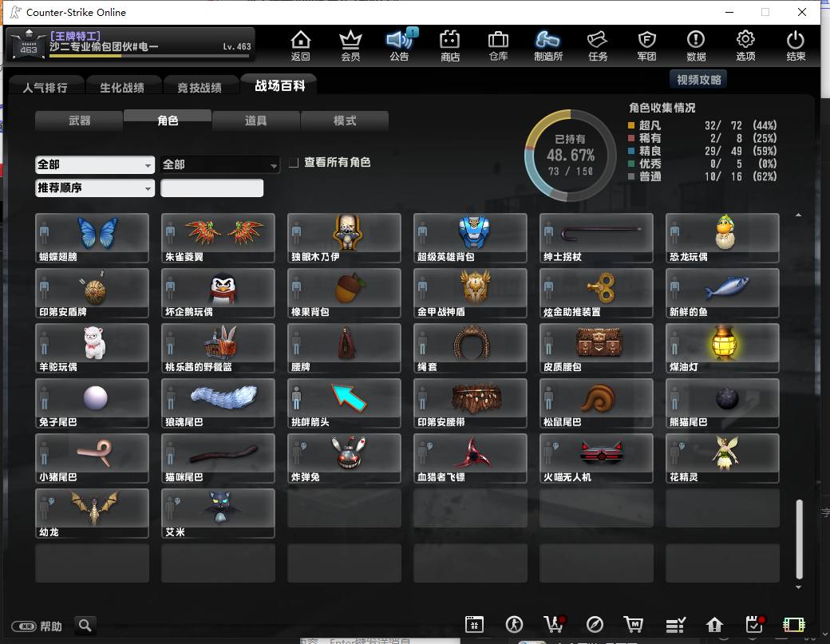Screen dimensions: 830x644
Task: Click the 结束 power icon
Action: coord(795,45)
